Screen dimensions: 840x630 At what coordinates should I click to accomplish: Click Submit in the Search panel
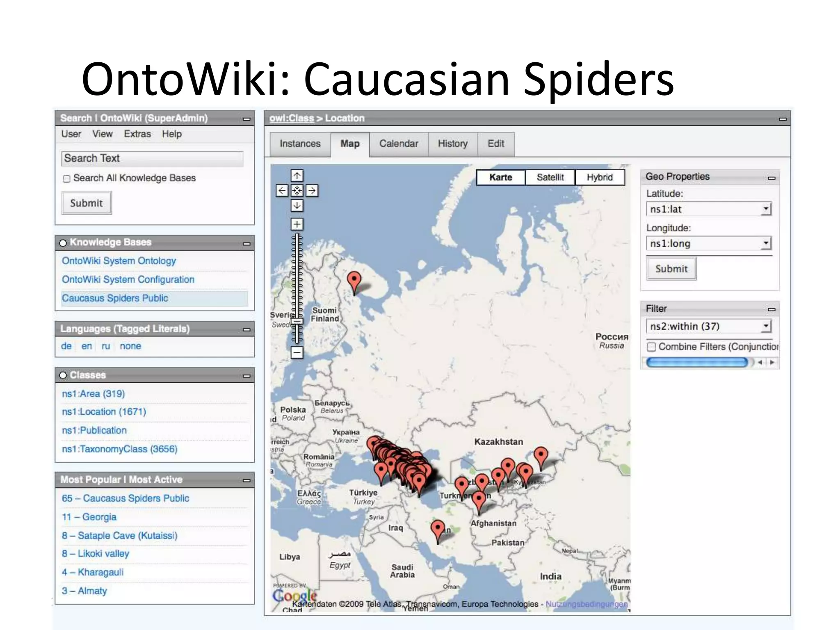(87, 203)
